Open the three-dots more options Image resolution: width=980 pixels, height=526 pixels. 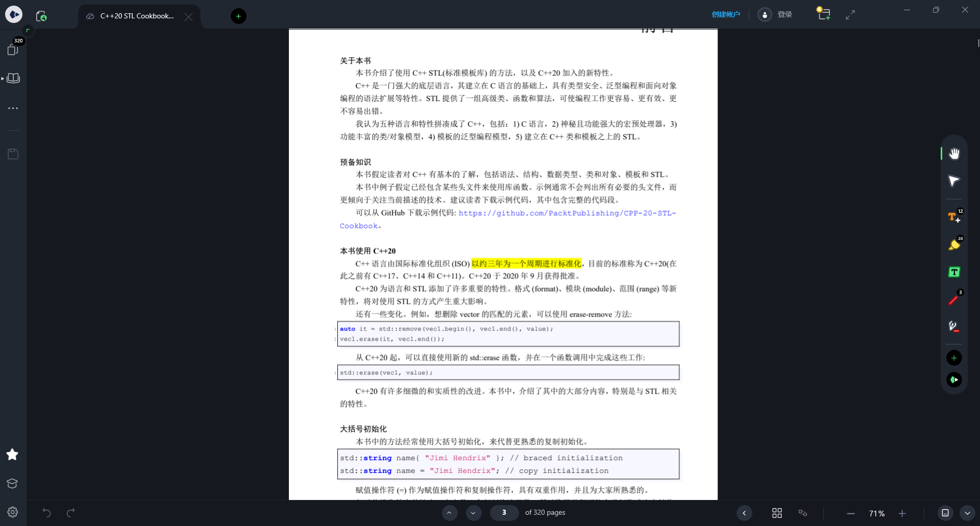click(13, 108)
